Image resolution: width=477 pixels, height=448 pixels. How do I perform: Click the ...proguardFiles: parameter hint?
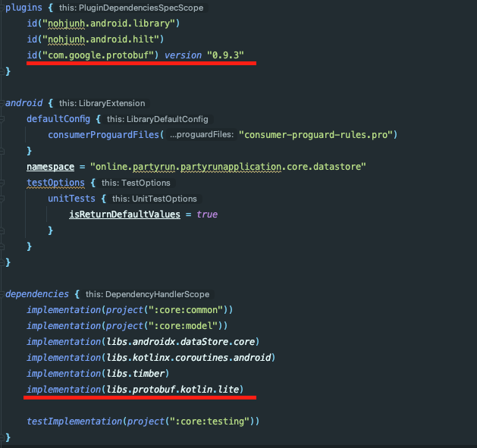point(202,134)
